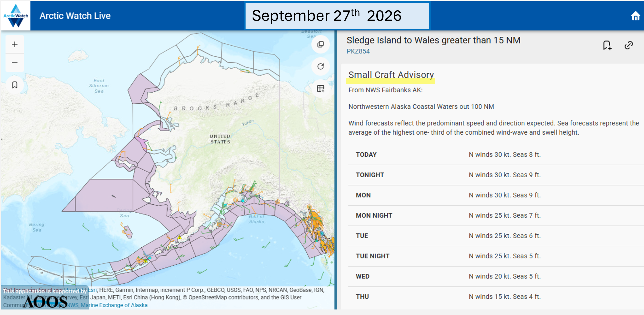644x315 pixels.
Task: Copy link to this forecast
Action: coord(629,45)
